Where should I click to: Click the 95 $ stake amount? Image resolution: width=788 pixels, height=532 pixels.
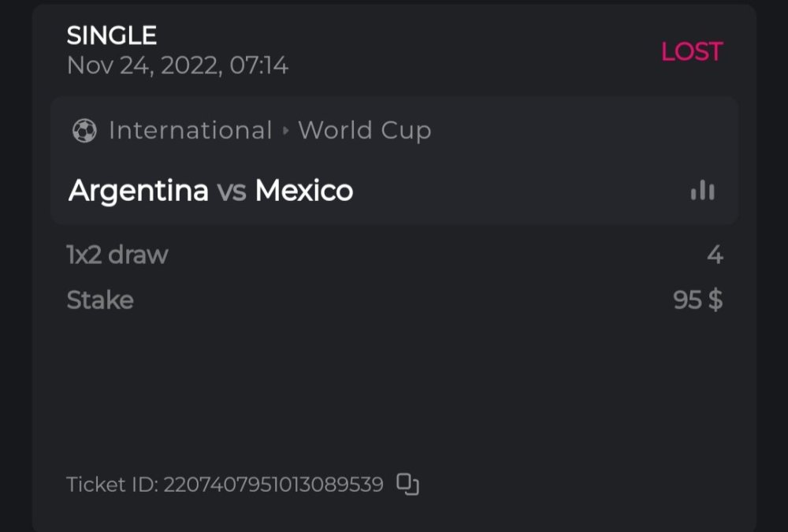697,300
